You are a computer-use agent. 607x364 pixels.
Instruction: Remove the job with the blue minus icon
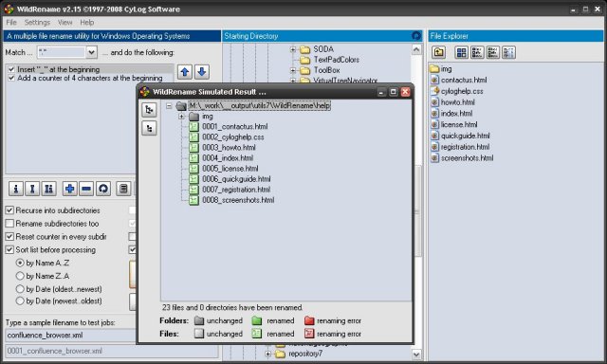(x=86, y=189)
